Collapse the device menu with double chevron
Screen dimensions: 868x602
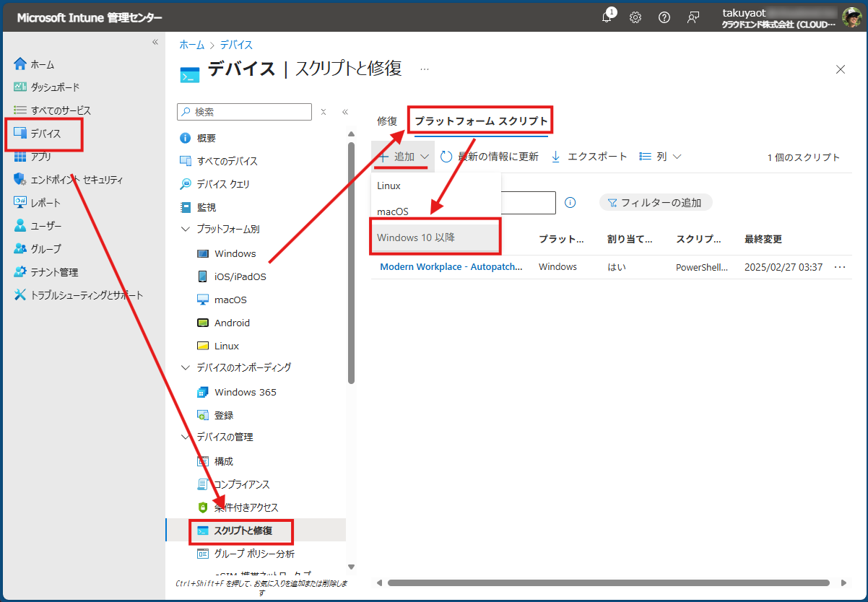(345, 112)
